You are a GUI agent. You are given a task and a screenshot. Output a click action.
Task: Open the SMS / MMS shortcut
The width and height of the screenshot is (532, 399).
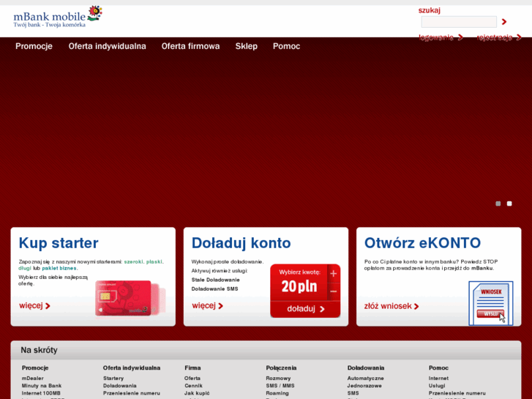click(280, 386)
